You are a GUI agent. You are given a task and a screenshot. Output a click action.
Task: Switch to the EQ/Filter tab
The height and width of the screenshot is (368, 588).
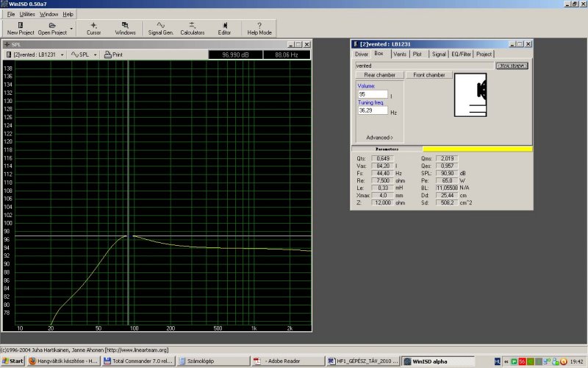coord(461,54)
